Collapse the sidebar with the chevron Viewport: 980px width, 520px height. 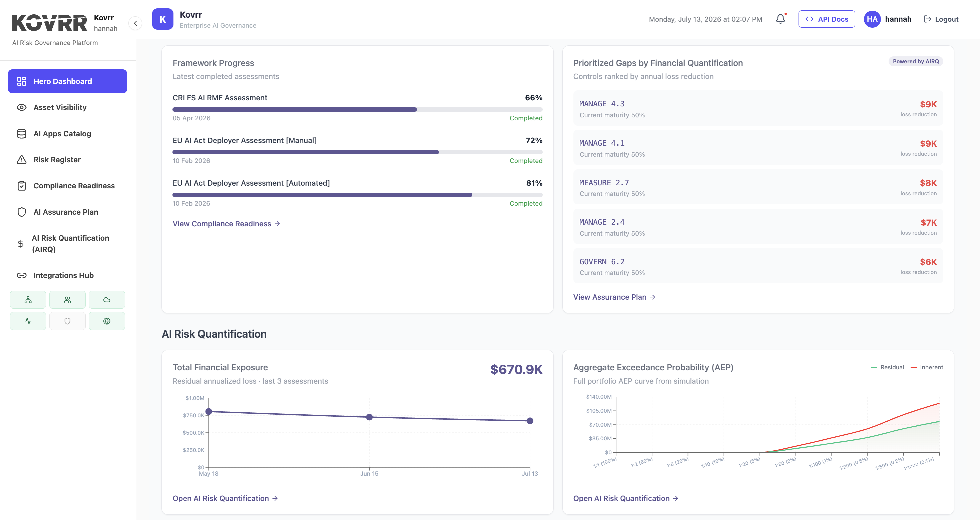[135, 23]
